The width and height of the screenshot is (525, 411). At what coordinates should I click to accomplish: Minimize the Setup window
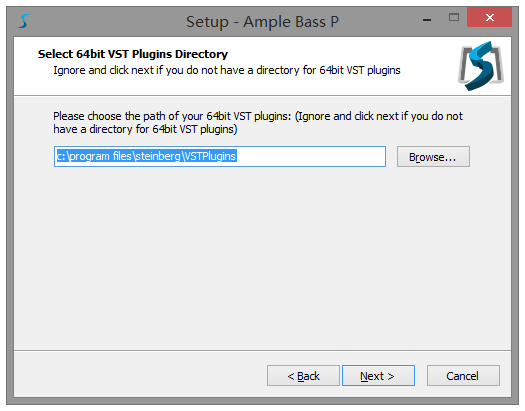(x=427, y=19)
